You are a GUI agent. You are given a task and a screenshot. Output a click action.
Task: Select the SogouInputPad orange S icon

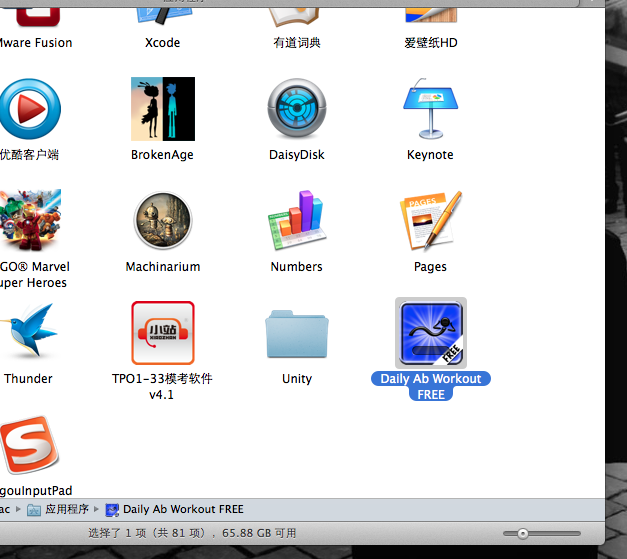[30, 445]
